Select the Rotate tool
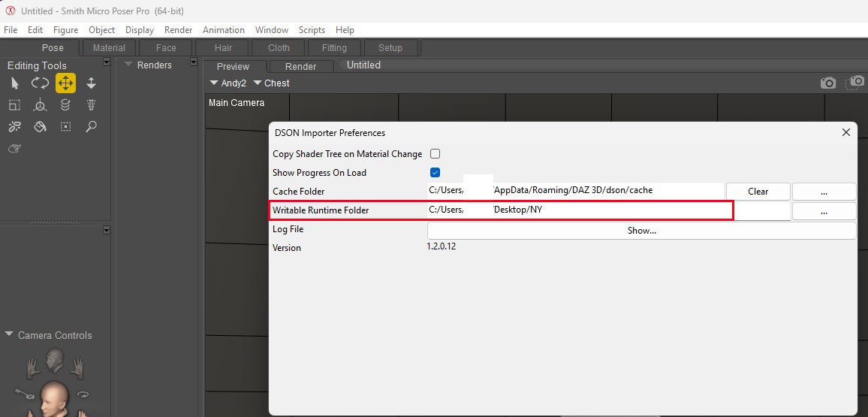The image size is (868, 417). (x=40, y=83)
